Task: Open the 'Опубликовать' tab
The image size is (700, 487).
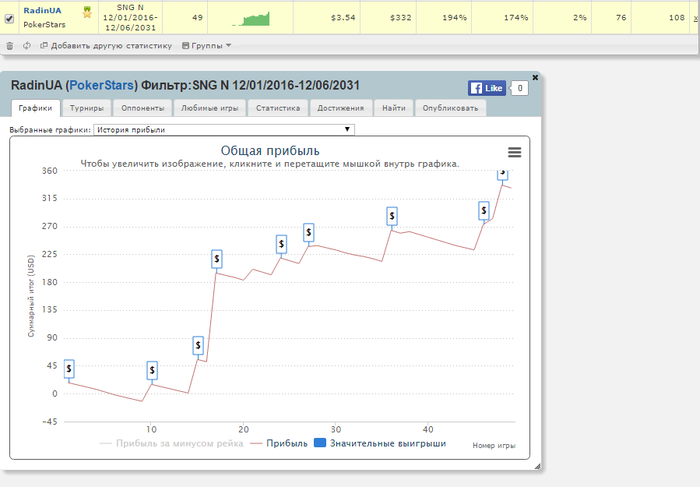Action: point(450,108)
